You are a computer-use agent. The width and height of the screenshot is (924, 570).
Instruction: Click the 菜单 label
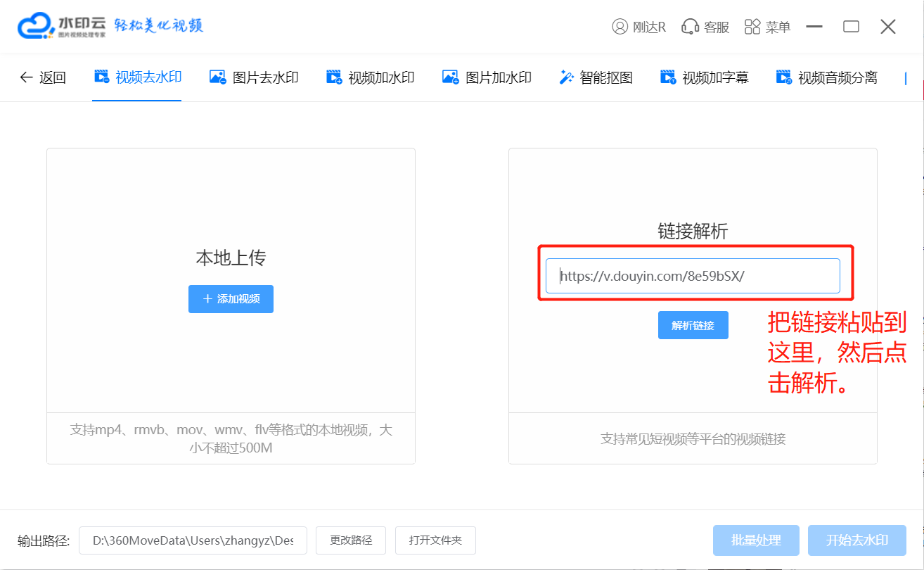(778, 27)
